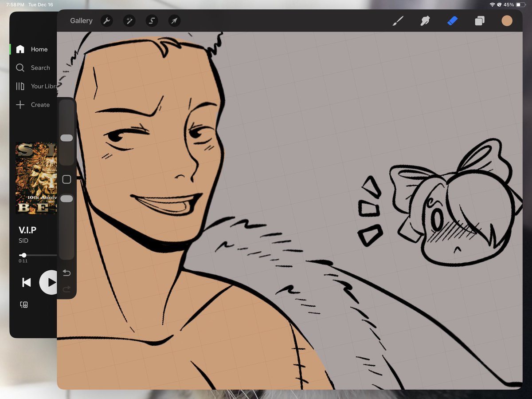
Task: Adjust the brush opacity slider handle
Action: 66,198
